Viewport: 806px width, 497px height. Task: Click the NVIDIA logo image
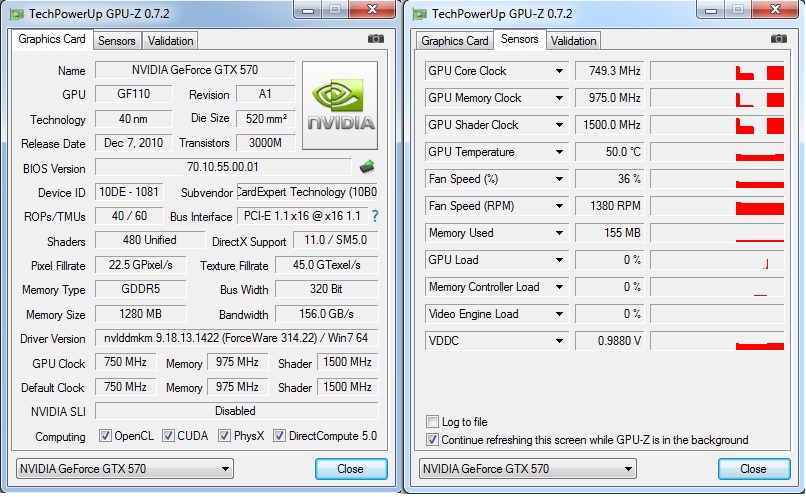340,105
